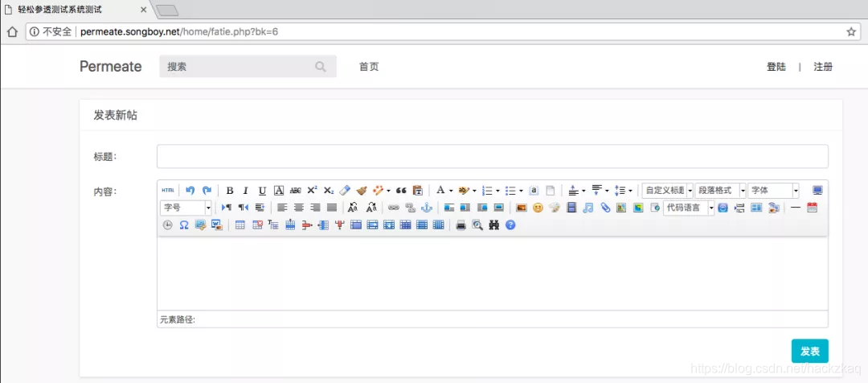Toggle underline formatting
Screen dimensions: 868x383
coord(262,190)
